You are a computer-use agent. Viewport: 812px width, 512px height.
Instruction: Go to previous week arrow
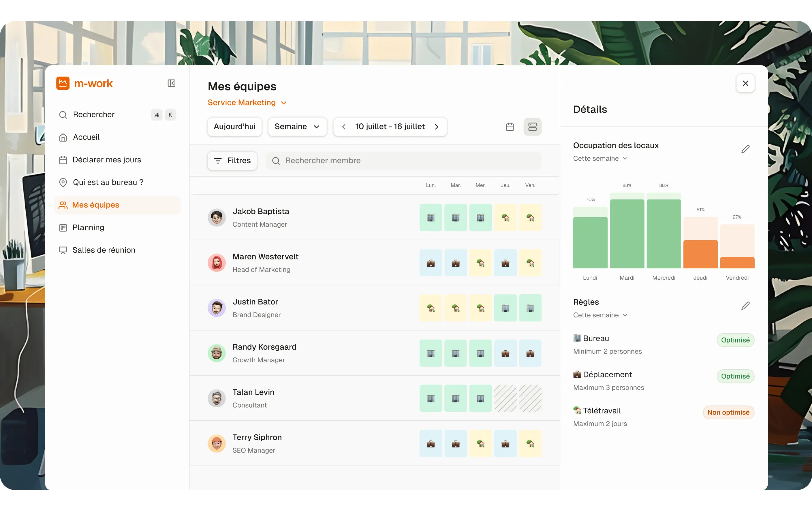(x=344, y=127)
